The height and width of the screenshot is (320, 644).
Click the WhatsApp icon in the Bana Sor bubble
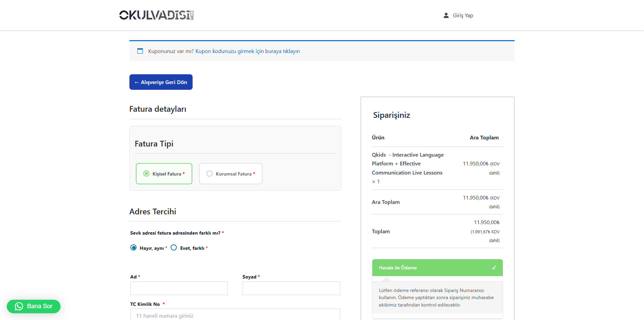[19, 306]
